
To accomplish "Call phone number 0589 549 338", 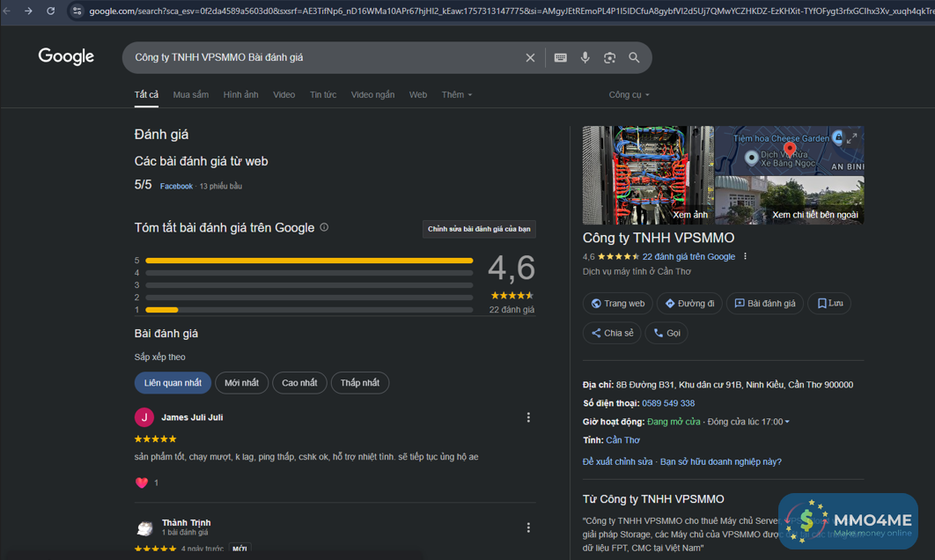I will (668, 404).
